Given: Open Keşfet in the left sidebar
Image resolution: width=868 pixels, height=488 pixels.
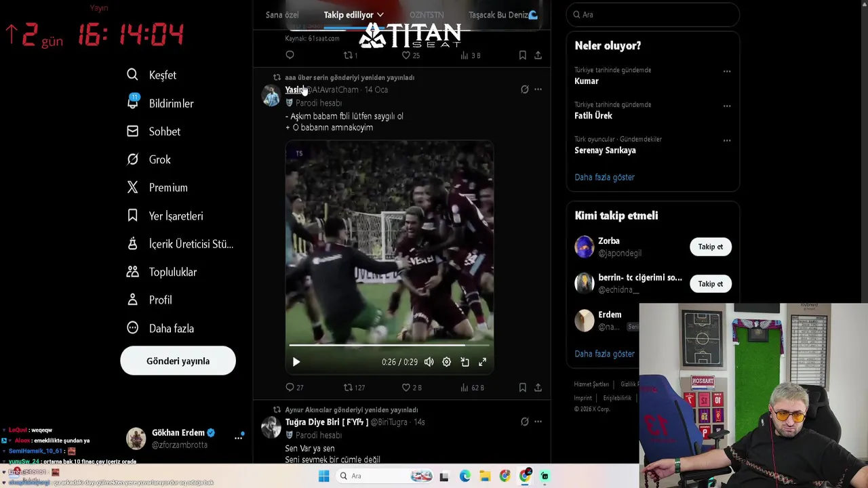Looking at the screenshot, I should [151, 75].
